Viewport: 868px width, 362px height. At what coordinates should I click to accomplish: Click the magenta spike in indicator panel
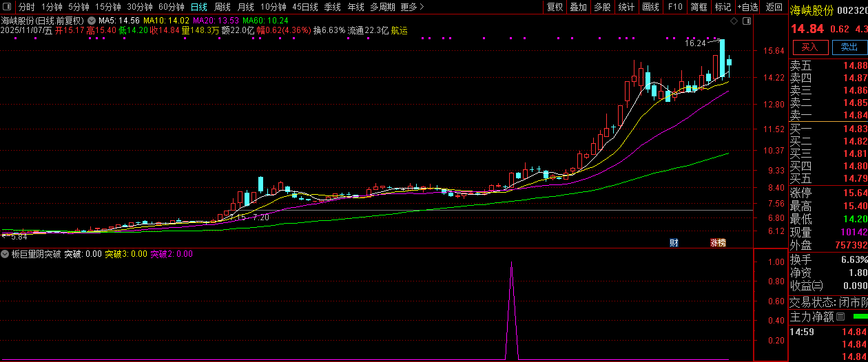click(x=511, y=310)
